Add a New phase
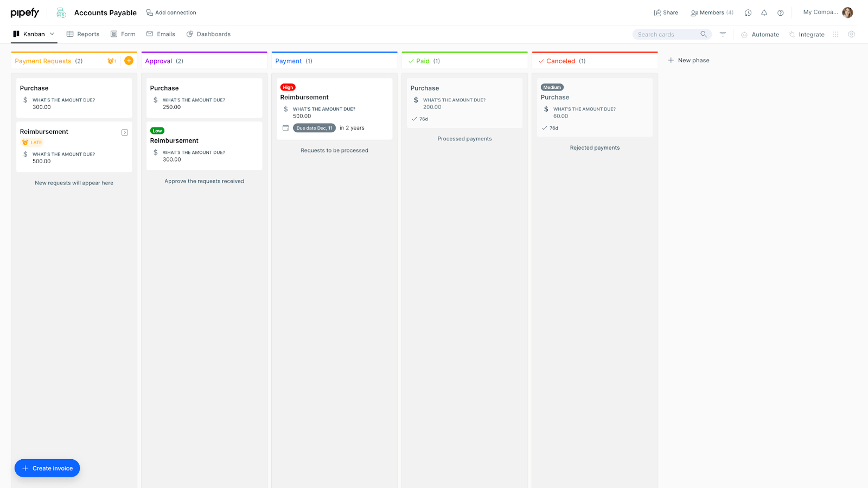The image size is (868, 488). point(688,60)
